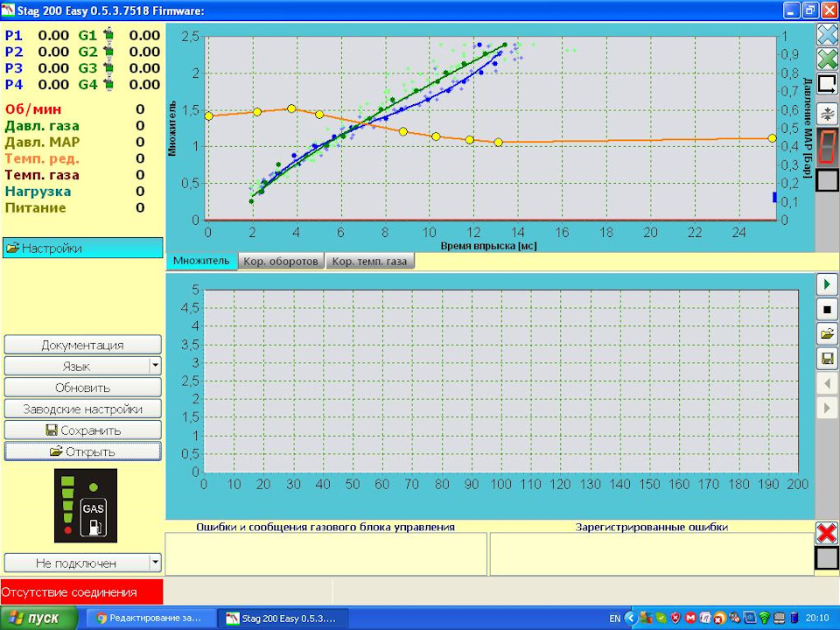Screen dimensions: 840x630
Task: Click the black square arrow icon beside the map
Action: pyautogui.click(x=827, y=84)
